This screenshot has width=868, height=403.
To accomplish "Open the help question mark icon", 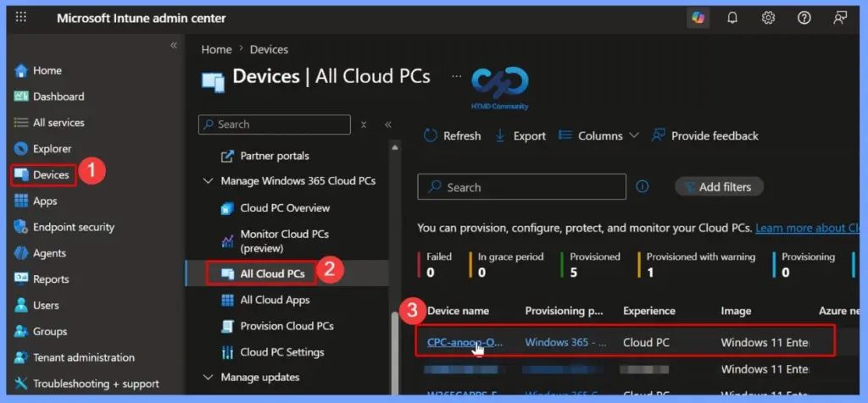I will (804, 19).
